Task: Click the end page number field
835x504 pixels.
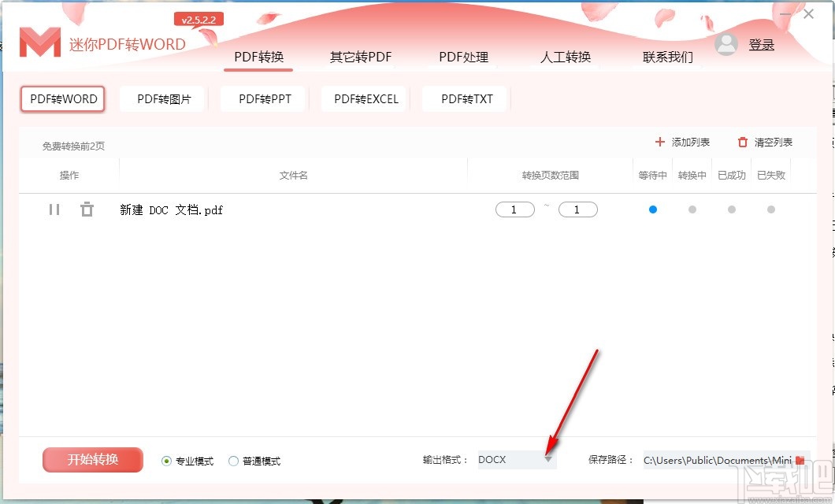Action: (x=577, y=209)
